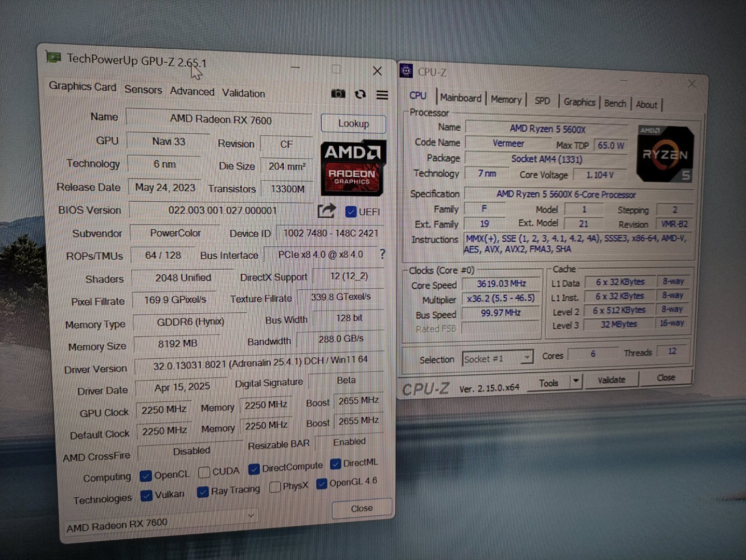
Task: Click the Validate button in CPU-Z
Action: pos(611,380)
